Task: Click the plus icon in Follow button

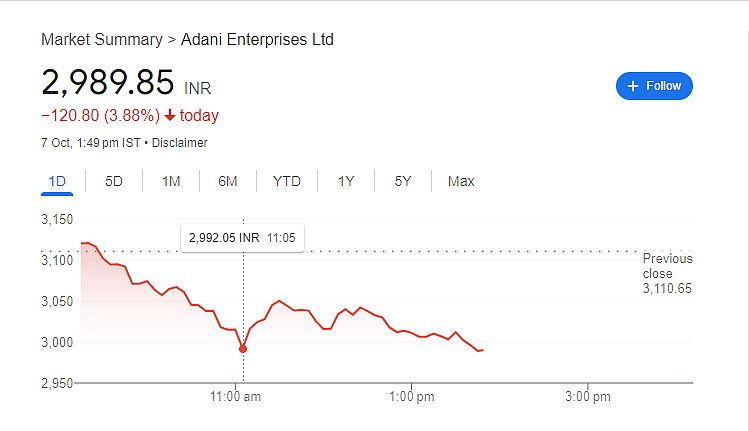Action: pos(633,86)
